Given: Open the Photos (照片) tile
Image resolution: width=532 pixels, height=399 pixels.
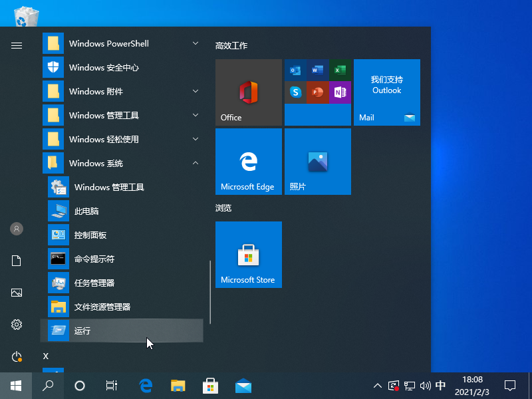Looking at the screenshot, I should (317, 161).
